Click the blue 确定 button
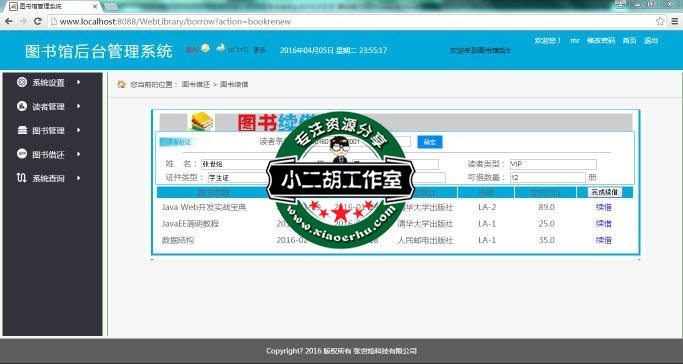Image resolution: width=683 pixels, height=364 pixels. point(430,142)
